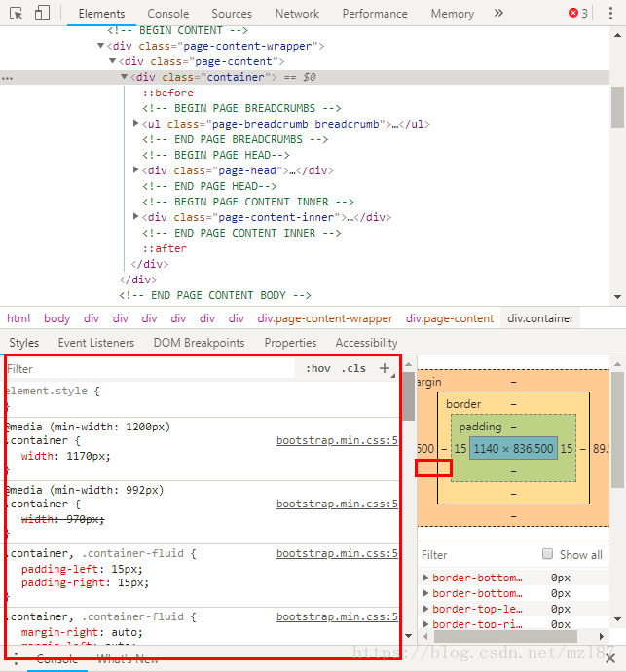Open bootstrap.min.css link beside padding-left rule
Screen dimensions: 626x672
[x=337, y=553]
